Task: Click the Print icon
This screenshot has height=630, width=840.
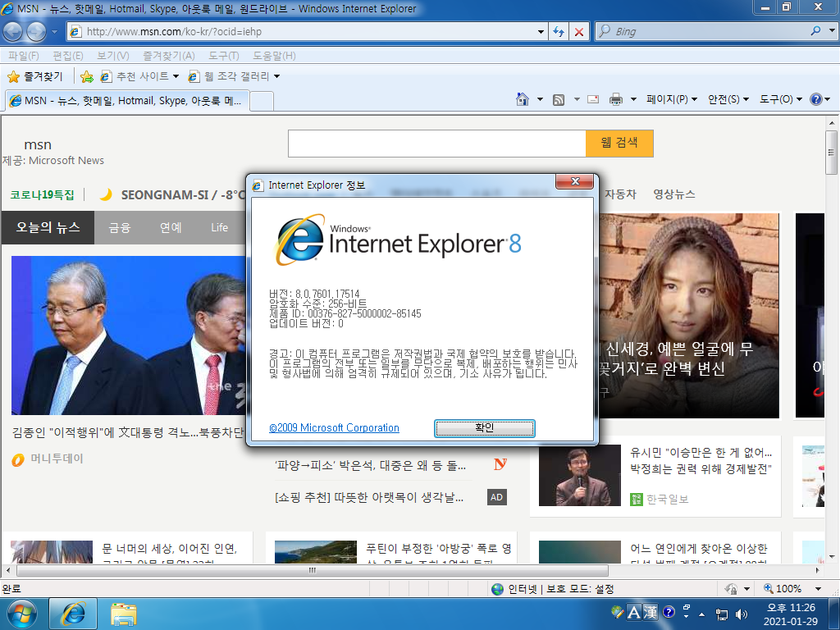Action: click(616, 99)
